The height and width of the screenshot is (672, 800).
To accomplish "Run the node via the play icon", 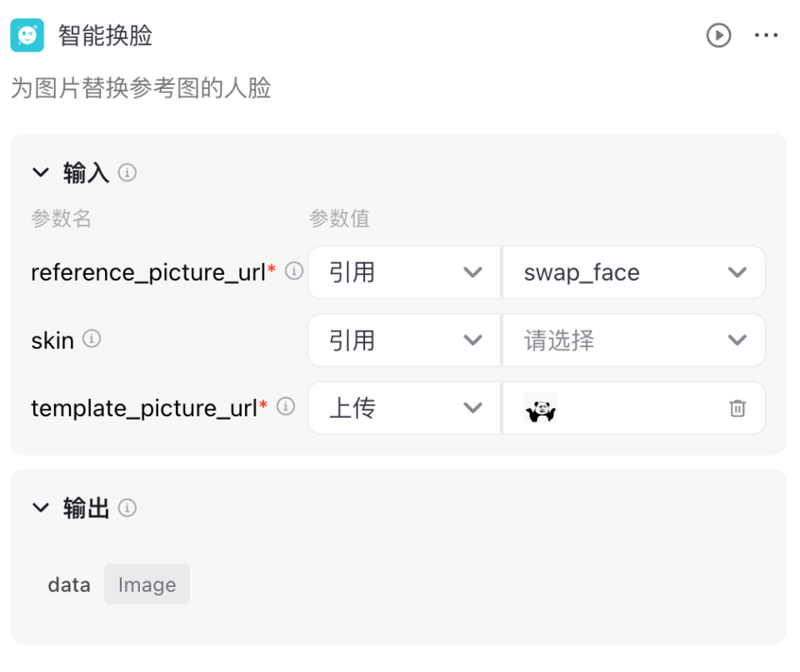I will [x=717, y=35].
